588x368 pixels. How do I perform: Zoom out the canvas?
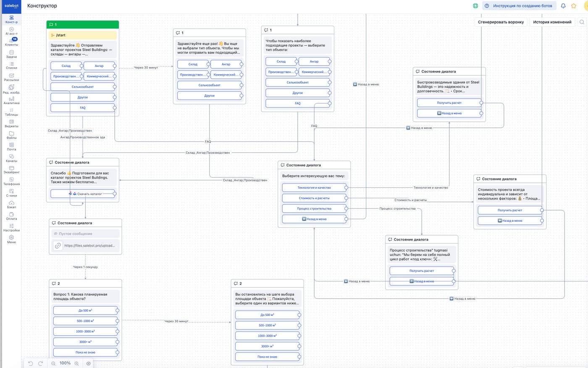[53, 363]
